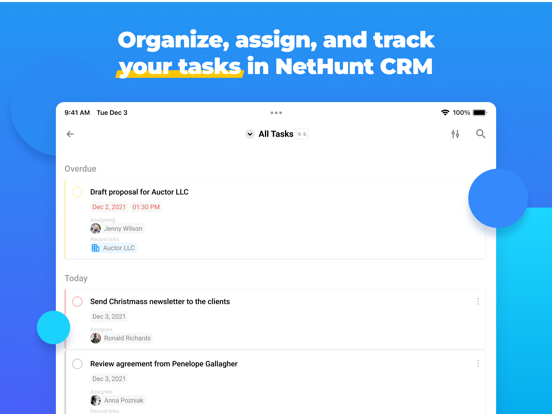
Task: Open the task filter settings icon
Action: [x=455, y=134]
